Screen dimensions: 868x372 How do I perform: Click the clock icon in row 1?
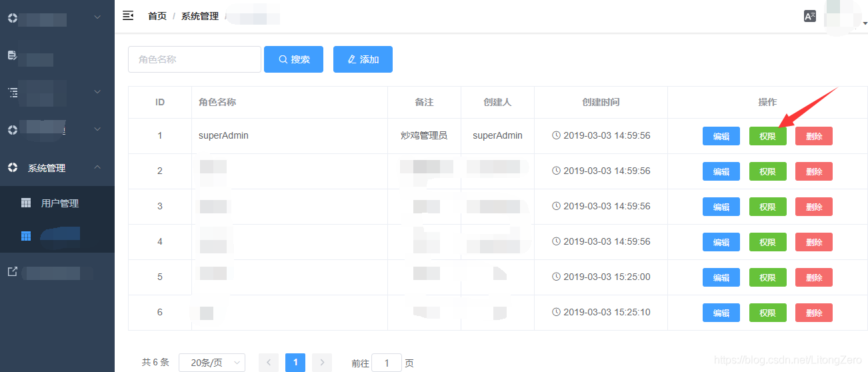click(x=557, y=135)
